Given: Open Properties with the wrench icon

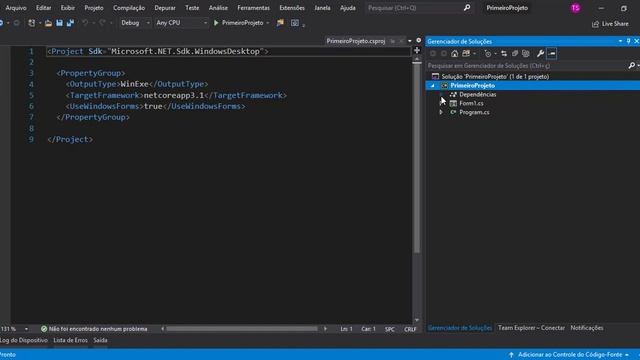Looking at the screenshot, I should tap(540, 53).
